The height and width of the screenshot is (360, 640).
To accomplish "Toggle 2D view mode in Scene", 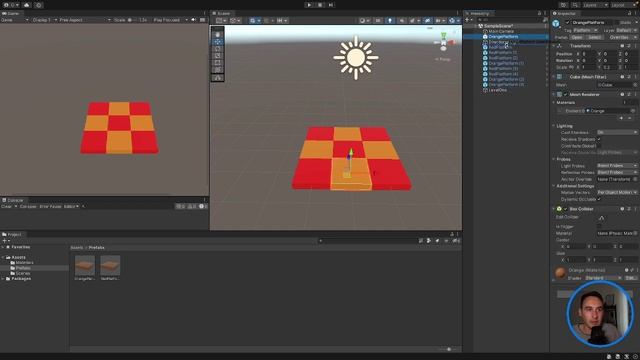I will (378, 20).
